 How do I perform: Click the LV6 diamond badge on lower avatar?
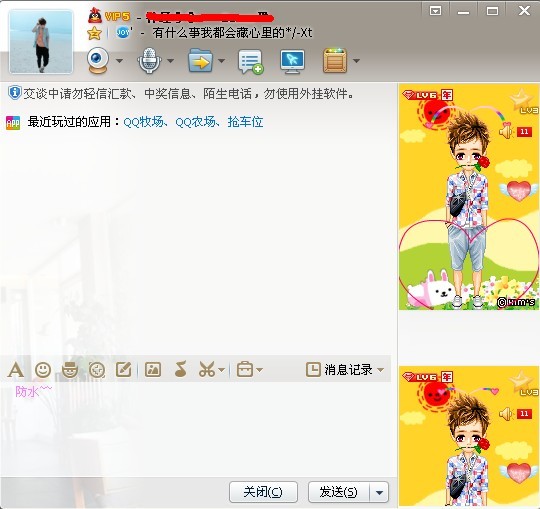421,377
